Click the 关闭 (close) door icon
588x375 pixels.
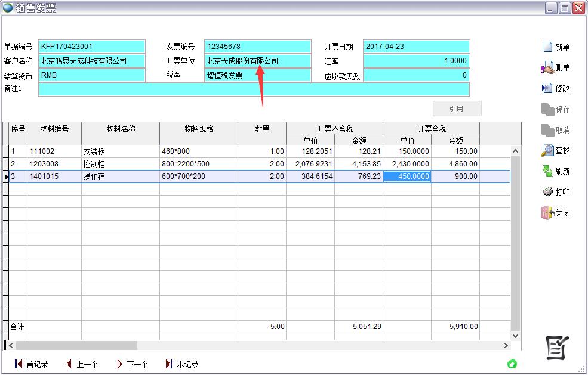click(547, 213)
